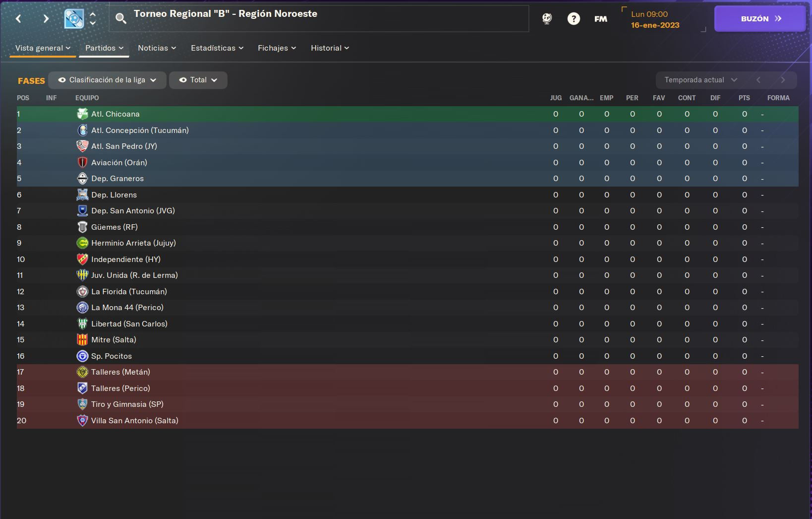
Task: Switch to the Partidos tab
Action: (x=104, y=48)
